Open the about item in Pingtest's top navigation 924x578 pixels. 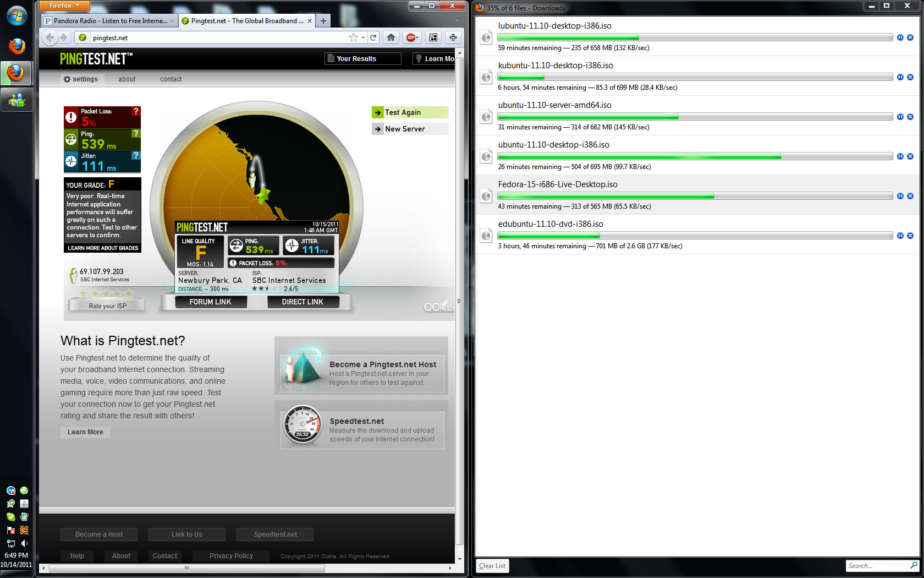click(x=127, y=79)
